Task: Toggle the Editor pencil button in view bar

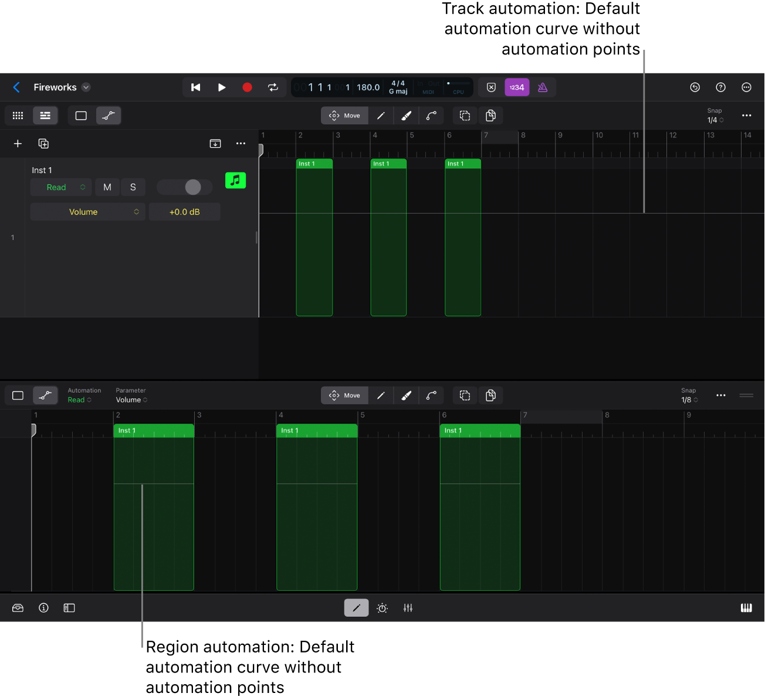Action: pyautogui.click(x=357, y=608)
